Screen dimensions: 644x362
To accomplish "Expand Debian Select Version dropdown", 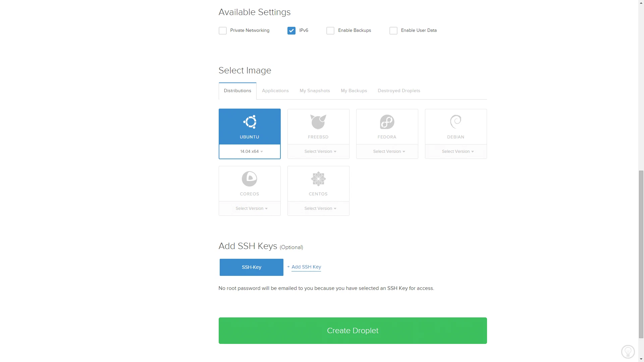I will [x=456, y=152].
